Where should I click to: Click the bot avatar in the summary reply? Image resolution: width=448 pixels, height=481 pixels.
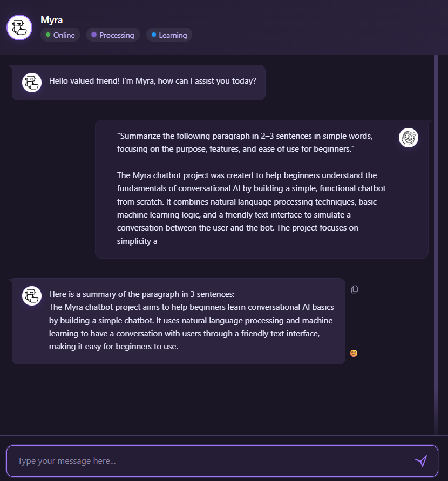(32, 296)
